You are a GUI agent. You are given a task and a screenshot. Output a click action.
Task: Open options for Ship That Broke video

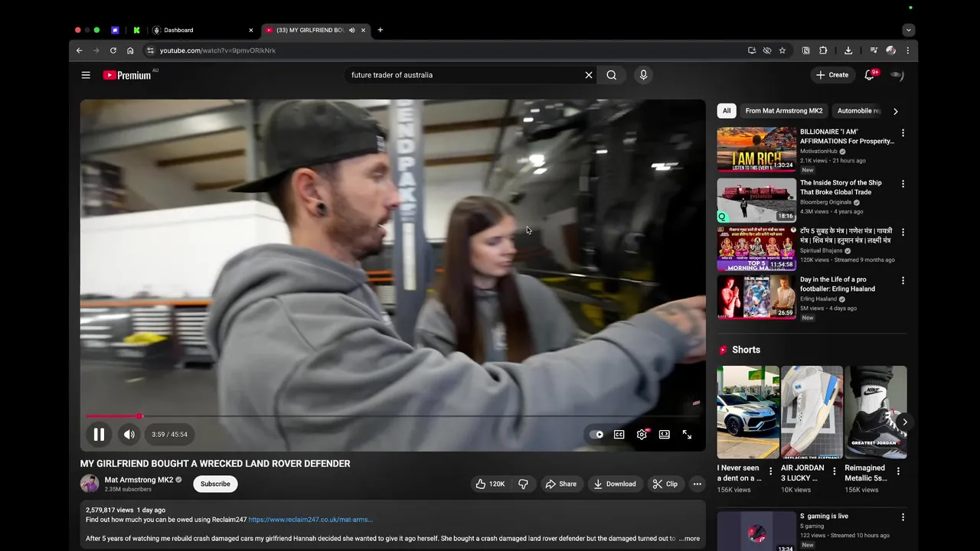click(903, 184)
